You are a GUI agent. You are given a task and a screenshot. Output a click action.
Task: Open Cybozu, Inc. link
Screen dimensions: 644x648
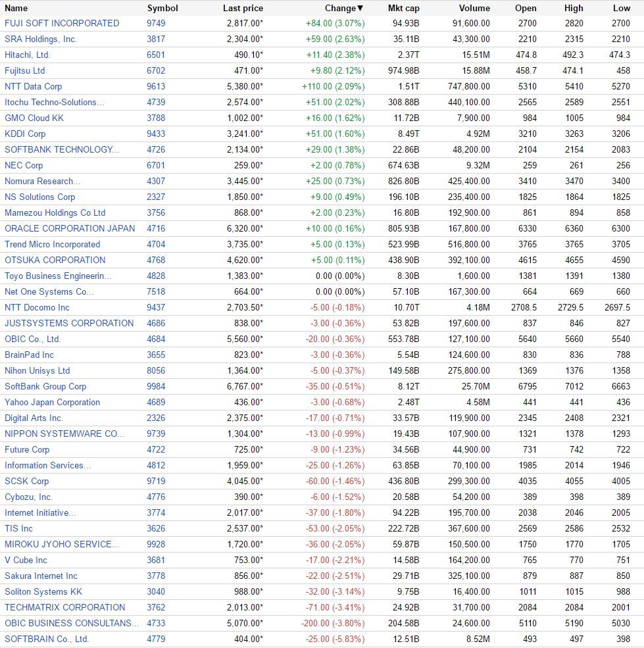(28, 497)
